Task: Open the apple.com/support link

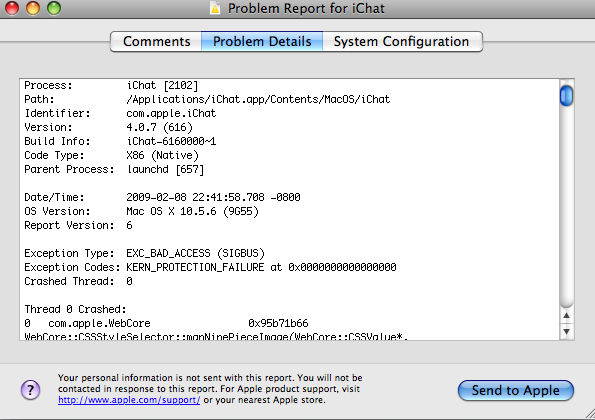Action: (129, 400)
